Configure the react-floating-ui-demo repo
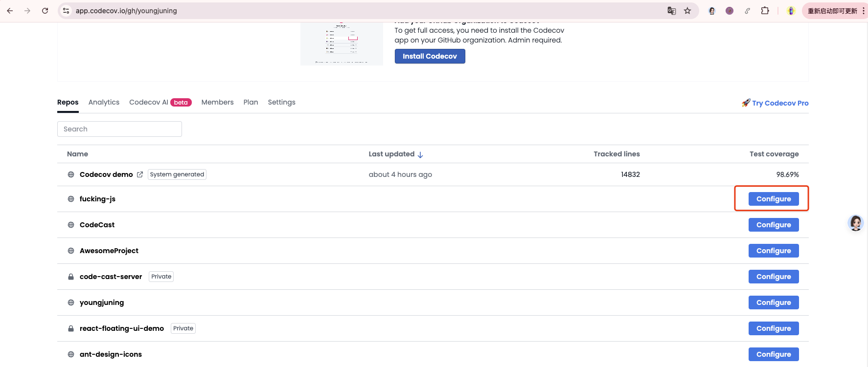868x367 pixels. [774, 328]
